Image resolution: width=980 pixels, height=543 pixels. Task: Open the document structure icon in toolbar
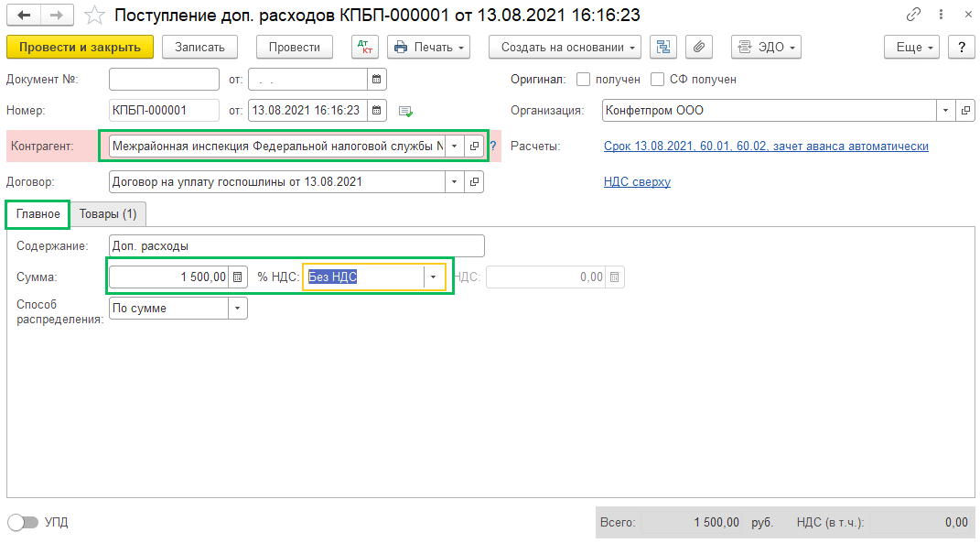662,48
